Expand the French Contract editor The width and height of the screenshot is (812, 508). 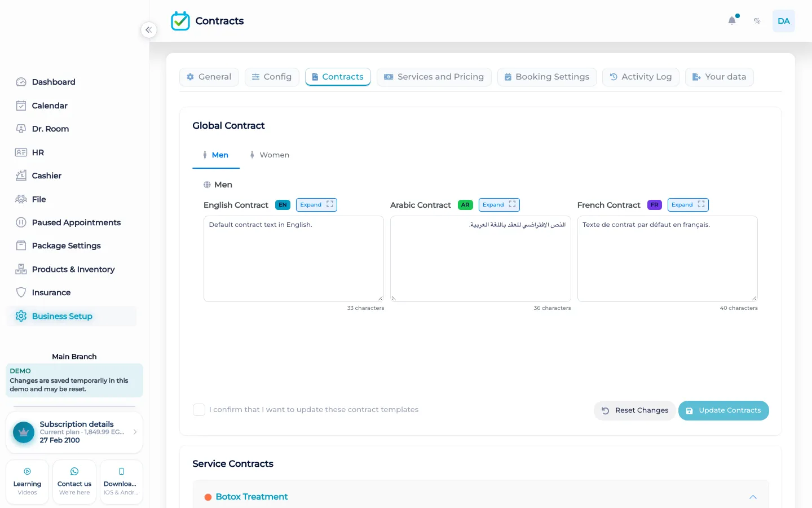point(688,205)
